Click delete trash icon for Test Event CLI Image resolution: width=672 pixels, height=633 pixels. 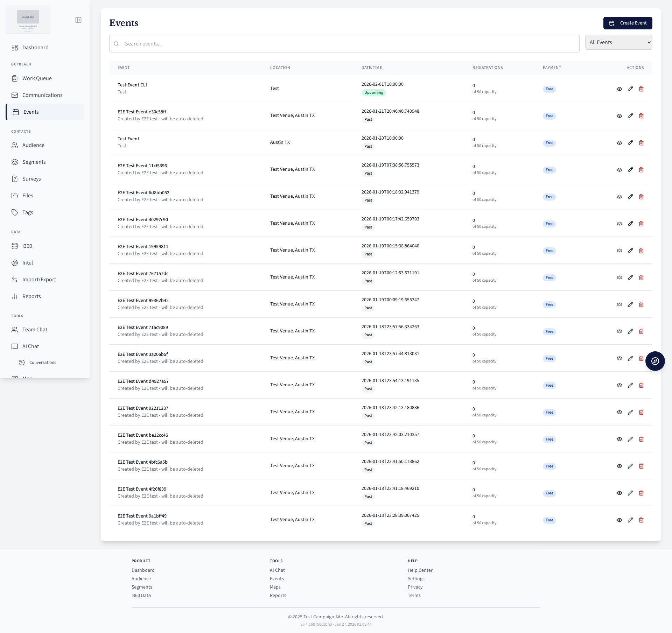point(641,89)
